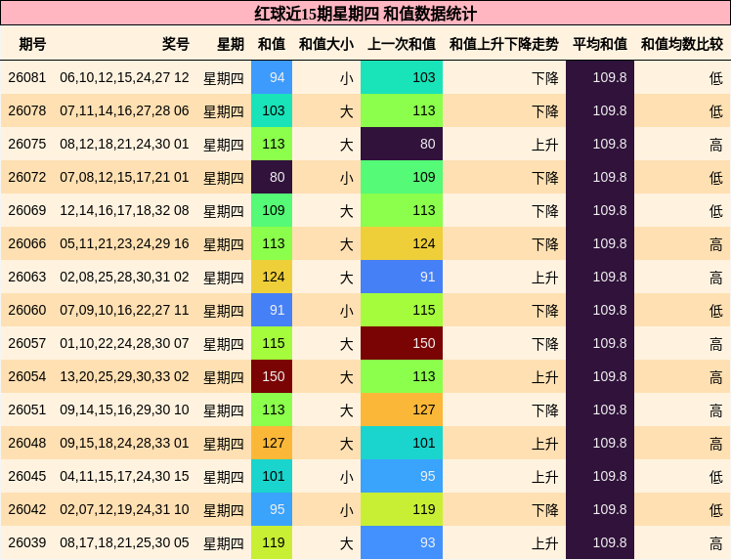Click previous sum 127 in row 26051

(x=402, y=409)
